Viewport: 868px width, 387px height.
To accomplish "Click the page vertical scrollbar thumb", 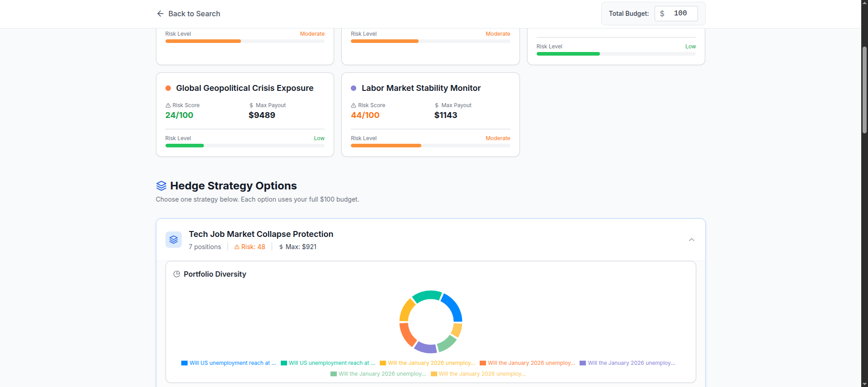I will click(x=864, y=90).
